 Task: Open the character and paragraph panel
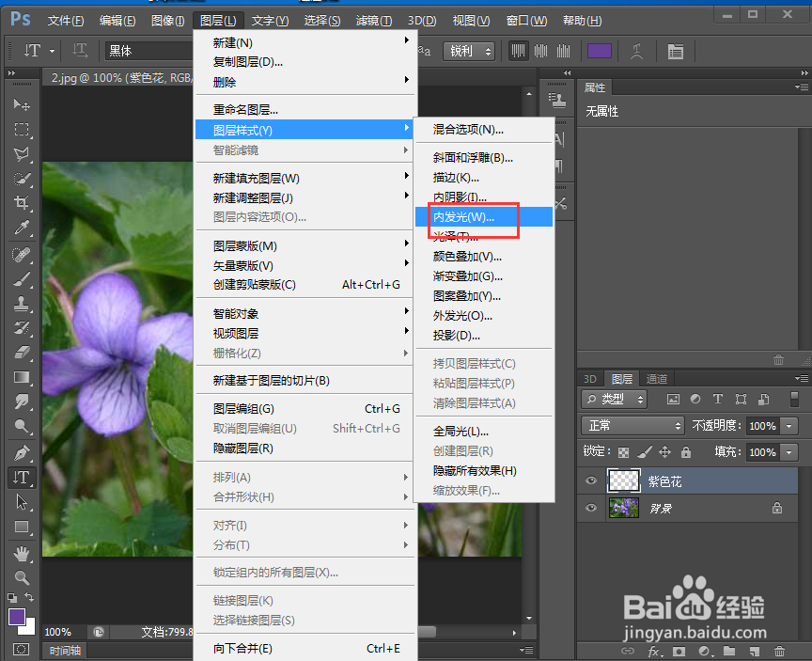676,52
